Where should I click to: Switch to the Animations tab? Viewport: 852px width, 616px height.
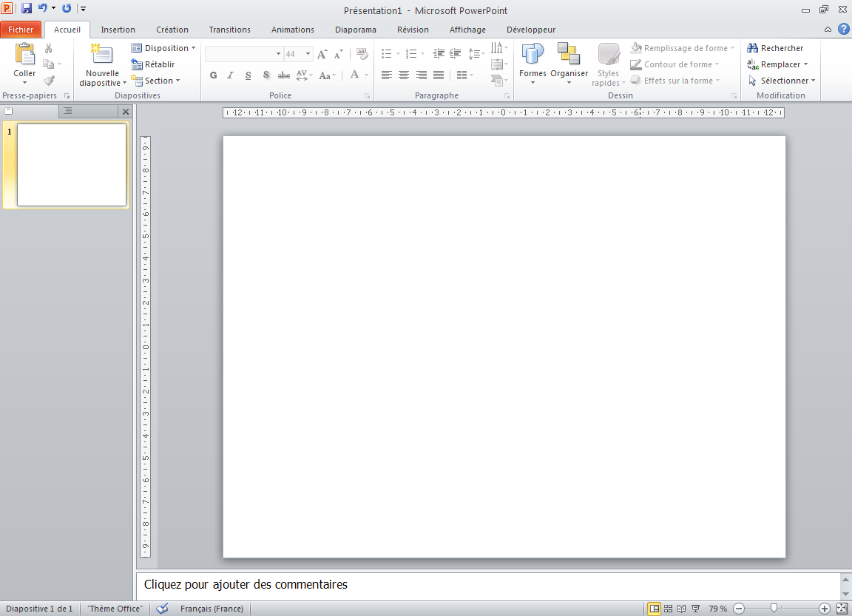pyautogui.click(x=292, y=30)
